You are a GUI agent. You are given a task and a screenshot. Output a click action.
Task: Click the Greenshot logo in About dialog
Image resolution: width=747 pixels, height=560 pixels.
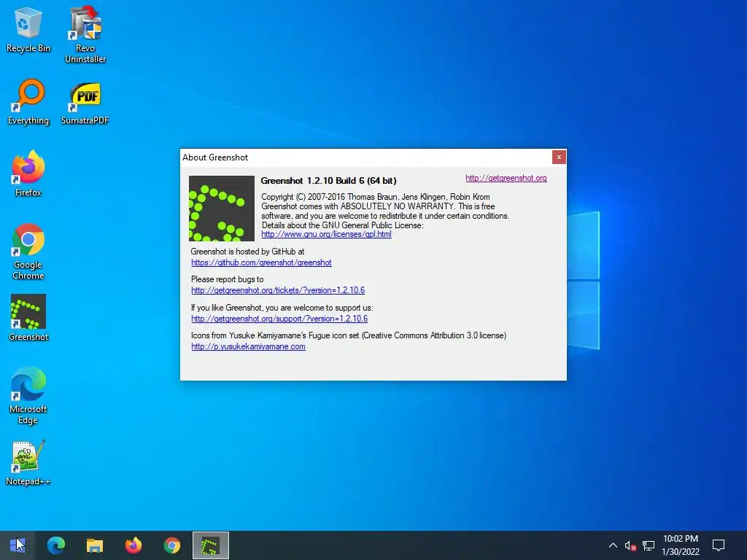coord(222,208)
